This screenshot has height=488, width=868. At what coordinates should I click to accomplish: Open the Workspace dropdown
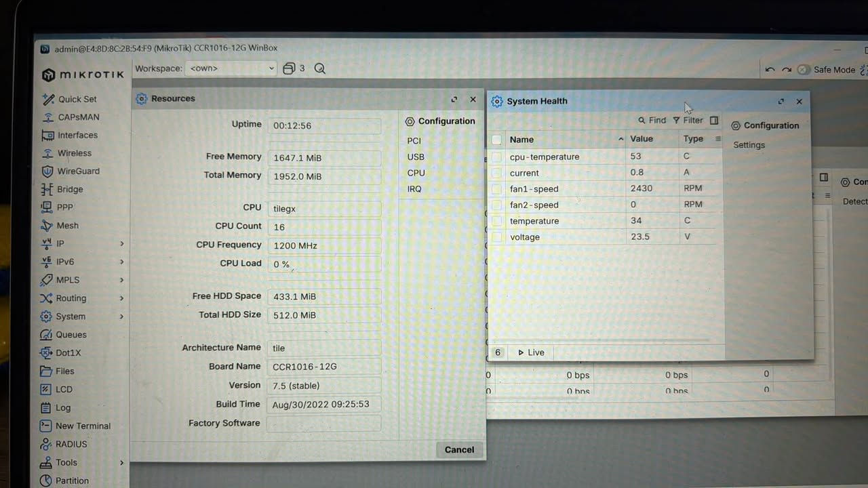click(x=232, y=68)
